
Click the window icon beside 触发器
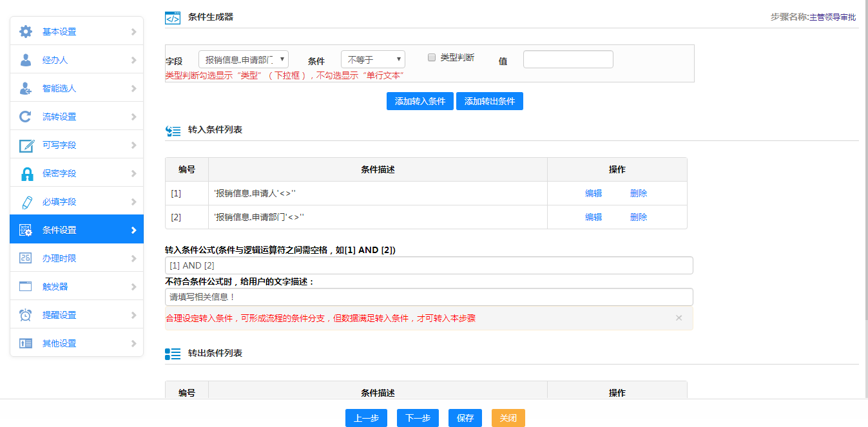pyautogui.click(x=26, y=287)
